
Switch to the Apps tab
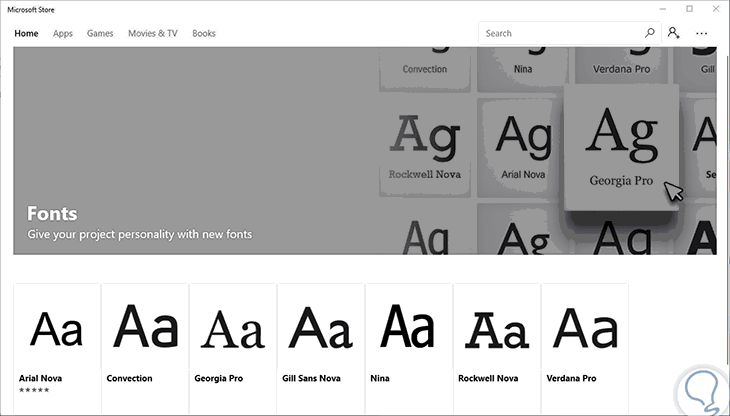[x=62, y=34]
